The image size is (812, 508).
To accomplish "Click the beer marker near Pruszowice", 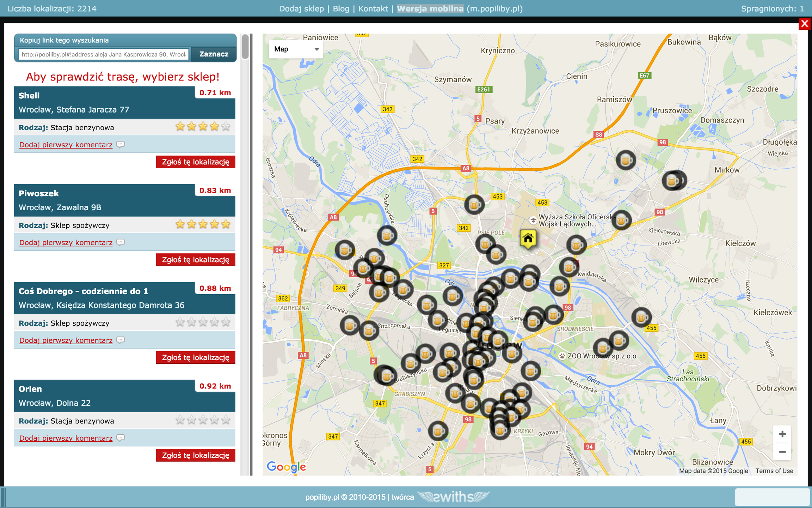I will 626,160.
